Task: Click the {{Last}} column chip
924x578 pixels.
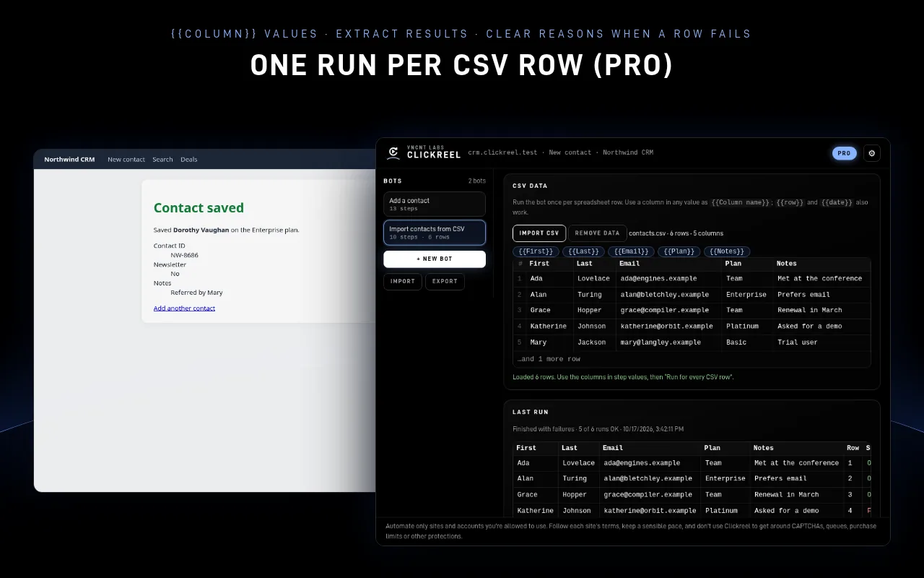Action: coord(583,251)
